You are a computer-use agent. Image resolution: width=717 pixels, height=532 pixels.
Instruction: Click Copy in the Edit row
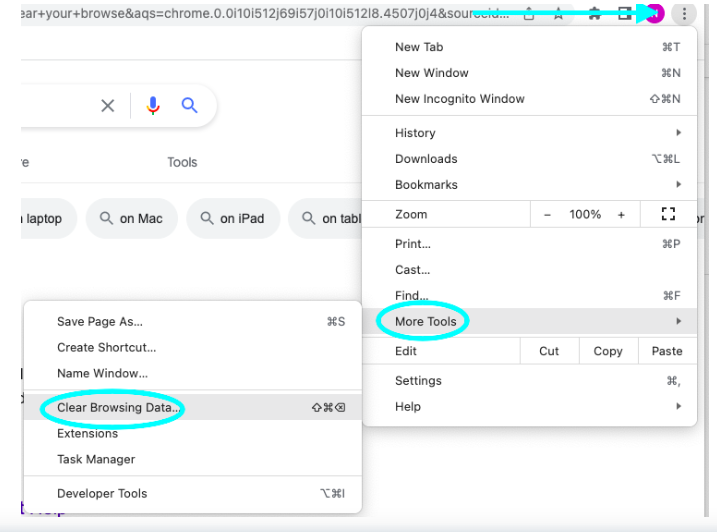[608, 351]
